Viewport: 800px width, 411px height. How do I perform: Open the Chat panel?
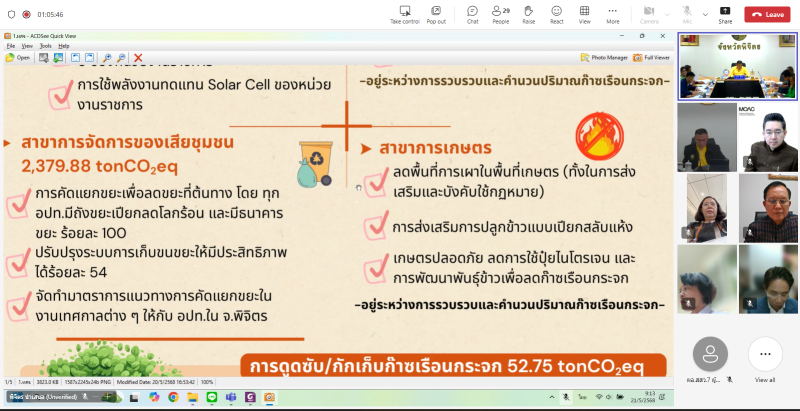click(472, 13)
